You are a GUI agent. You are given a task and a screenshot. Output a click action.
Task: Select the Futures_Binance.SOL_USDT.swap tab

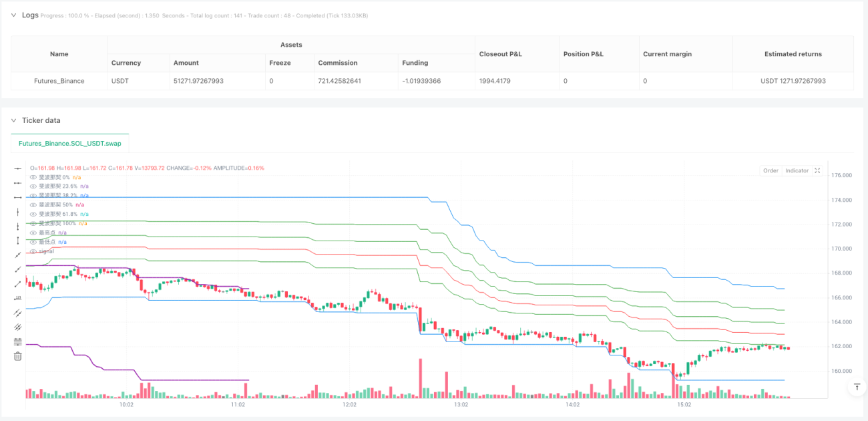tap(70, 143)
